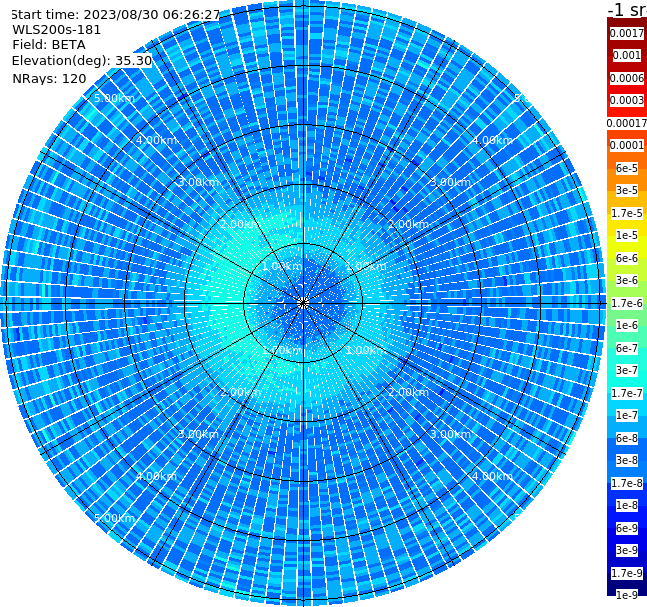The image size is (647, 607).
Task: Click the 4.00km range label in southeast quadrant
Action: (x=492, y=476)
